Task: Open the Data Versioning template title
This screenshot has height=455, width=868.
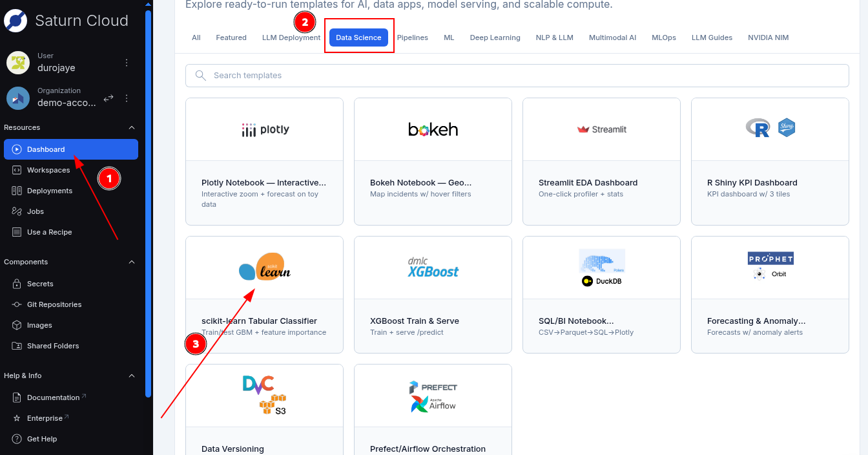Action: click(232, 449)
